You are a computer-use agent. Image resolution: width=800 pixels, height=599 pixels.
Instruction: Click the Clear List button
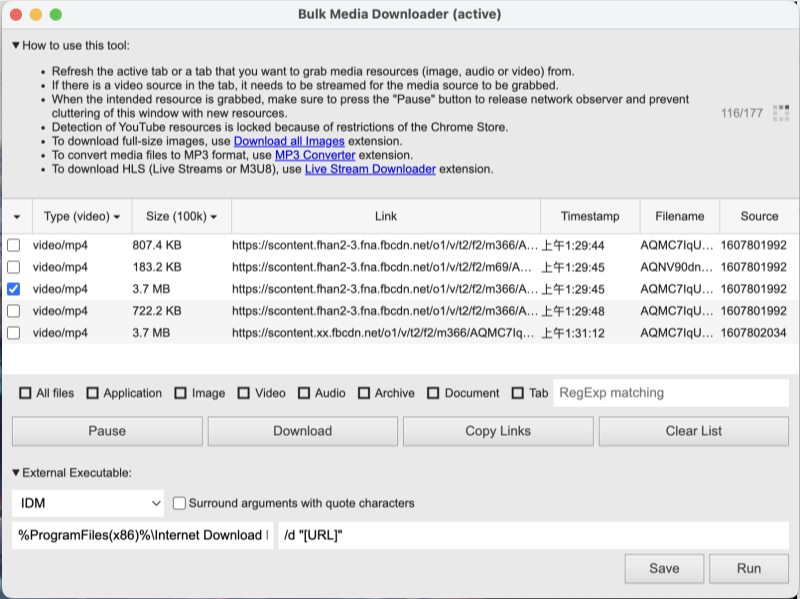[694, 431]
